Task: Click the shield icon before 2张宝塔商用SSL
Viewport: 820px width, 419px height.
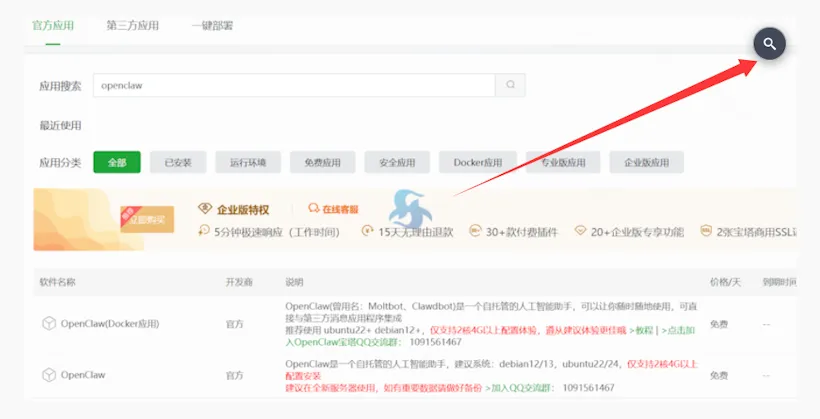Action: click(706, 231)
